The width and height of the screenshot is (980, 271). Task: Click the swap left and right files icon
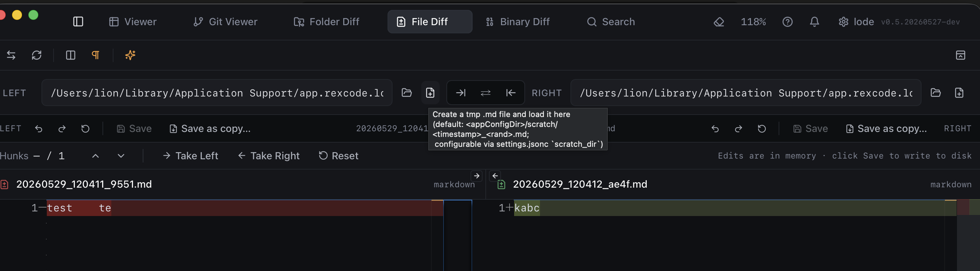pyautogui.click(x=485, y=93)
